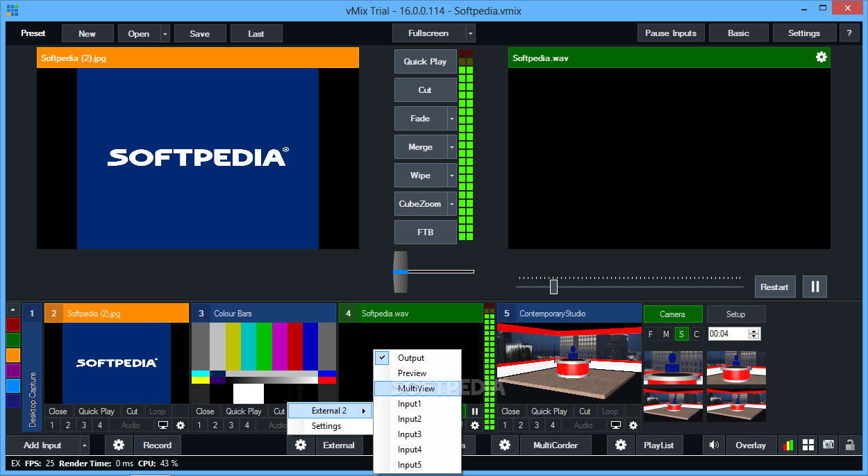
Task: Expand Wipe transition dropdown arrow
Action: coord(451,176)
